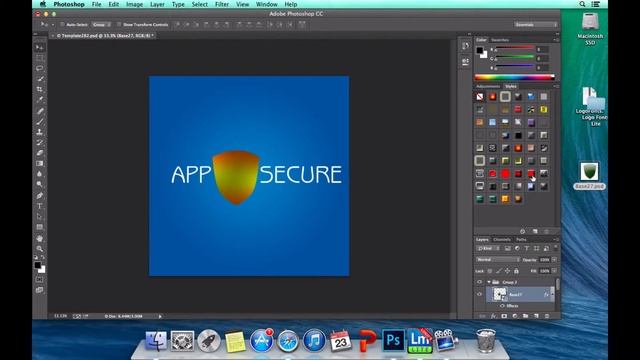Image resolution: width=640 pixels, height=360 pixels.
Task: Select the Path Selection tool
Action: 40,216
